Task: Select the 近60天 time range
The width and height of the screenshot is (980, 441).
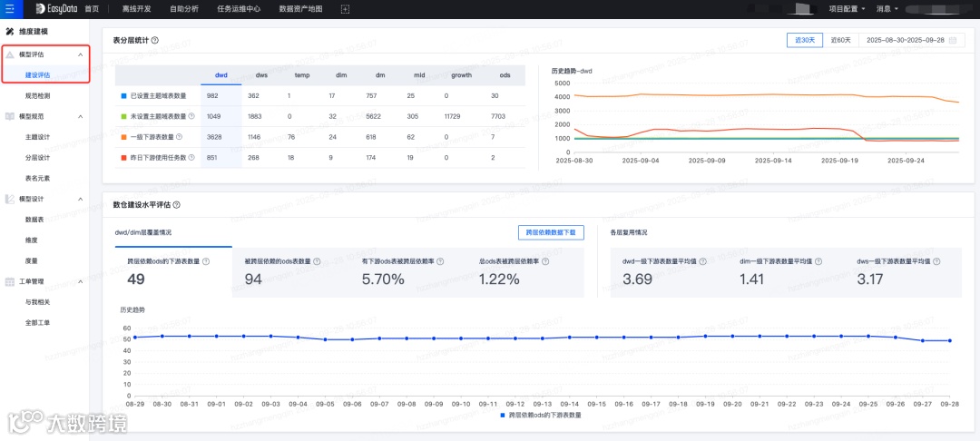Action: (x=840, y=40)
